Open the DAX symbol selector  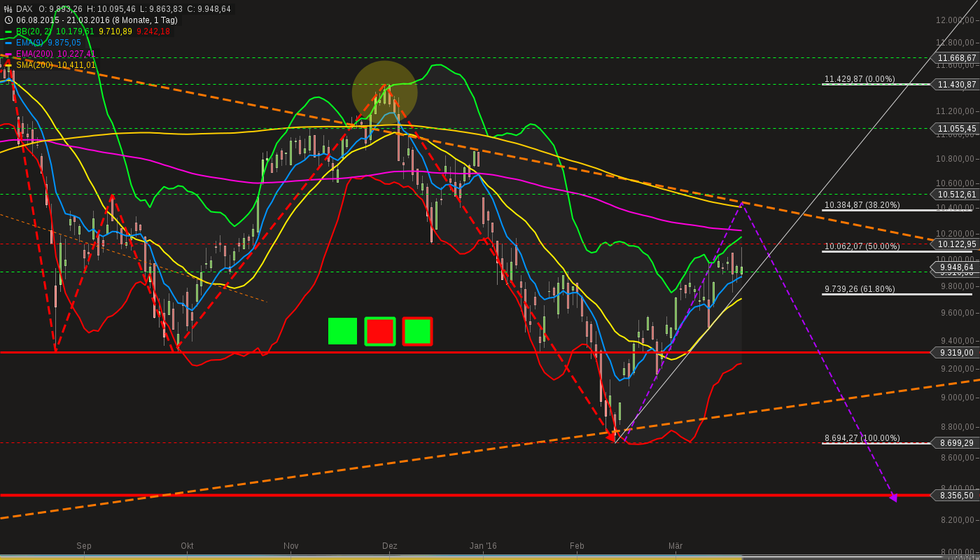pos(25,9)
